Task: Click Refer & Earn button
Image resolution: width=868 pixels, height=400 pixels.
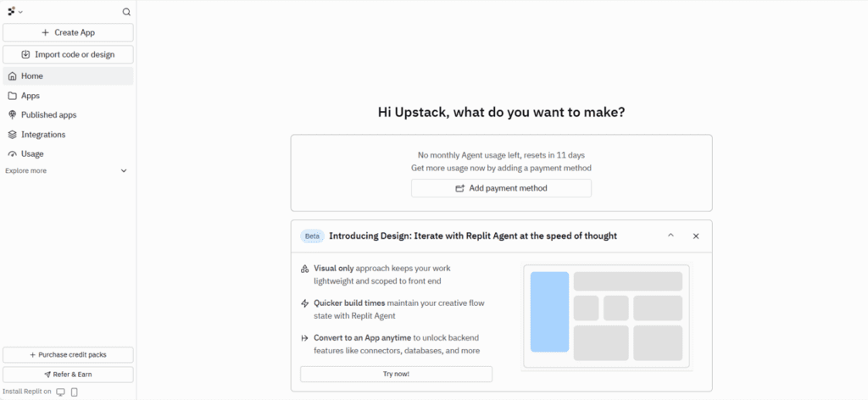Action: [68, 375]
